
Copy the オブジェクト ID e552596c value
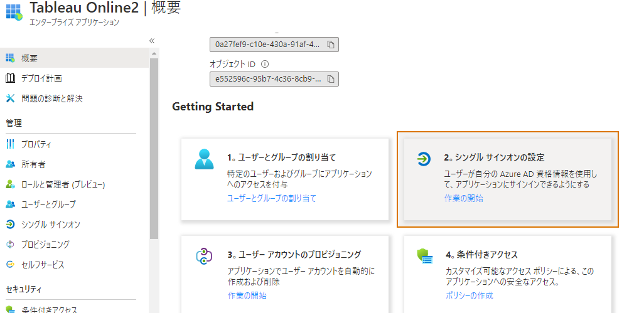331,79
